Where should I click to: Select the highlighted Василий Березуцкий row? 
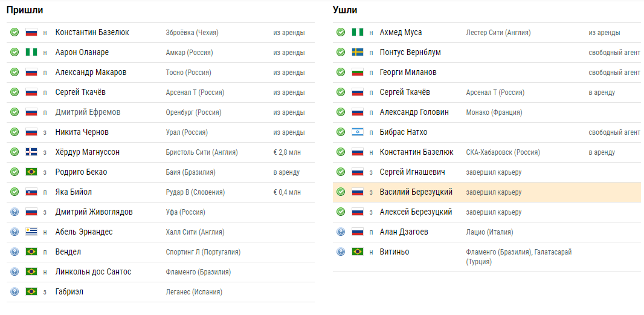point(487,192)
